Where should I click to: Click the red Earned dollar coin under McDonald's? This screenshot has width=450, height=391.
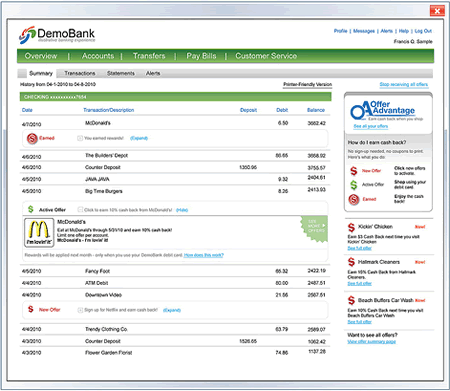click(x=32, y=138)
